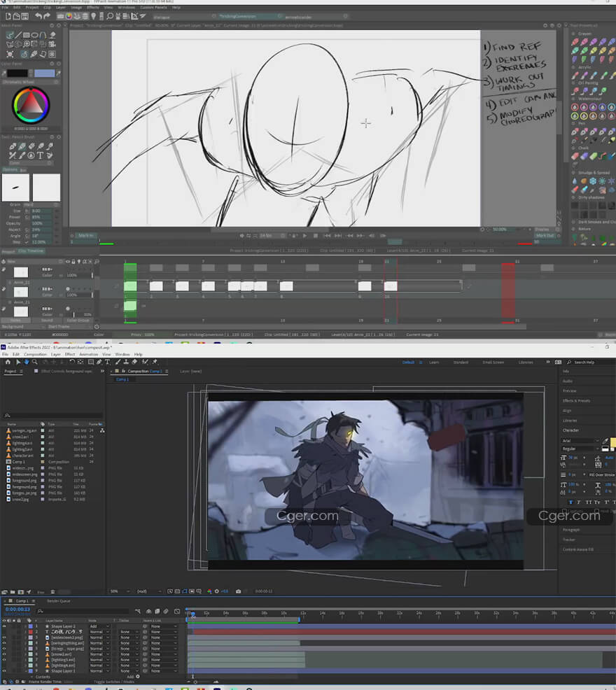Toggle visibility eye of Shape Layer 2

[4, 626]
